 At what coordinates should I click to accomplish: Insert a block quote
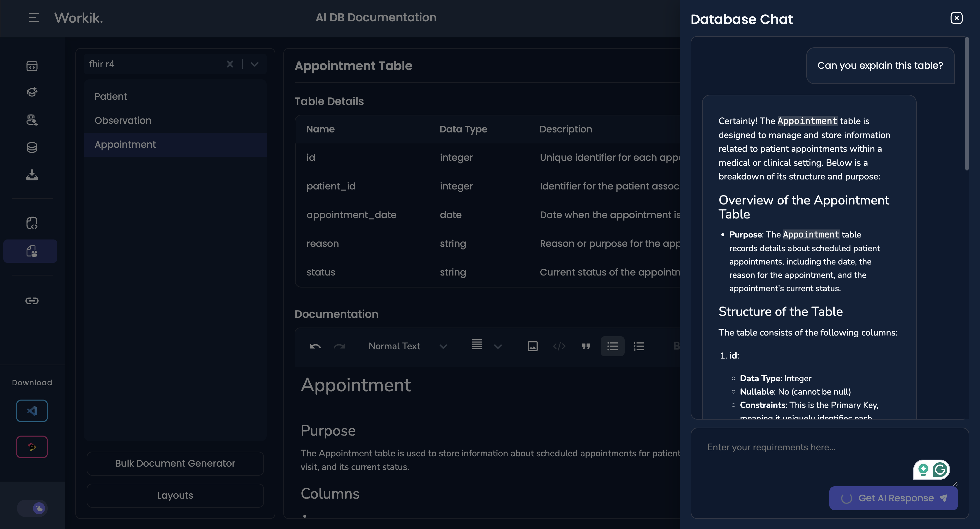586,346
